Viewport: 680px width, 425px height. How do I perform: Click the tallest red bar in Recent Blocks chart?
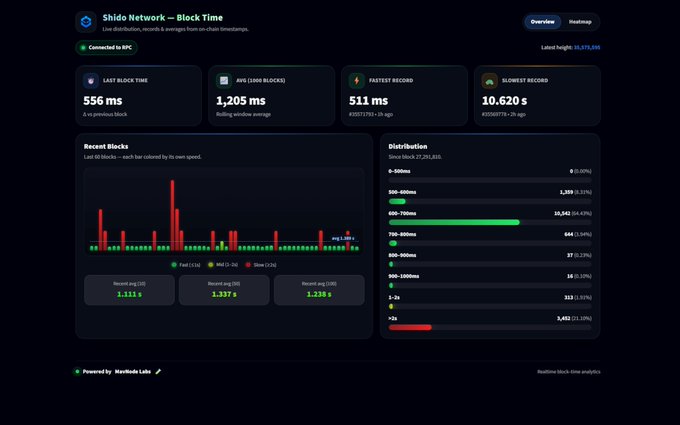[172, 216]
